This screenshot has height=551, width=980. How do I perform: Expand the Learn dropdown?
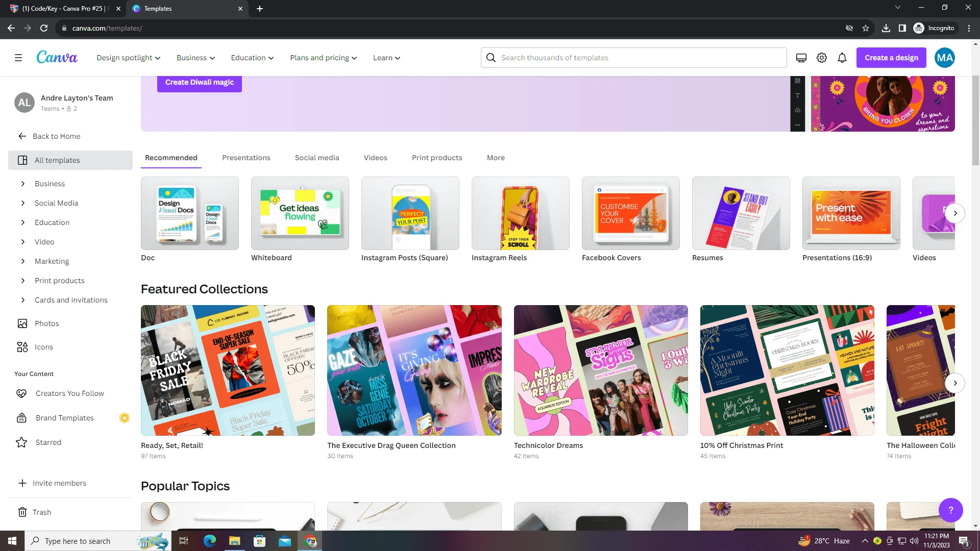[386, 58]
